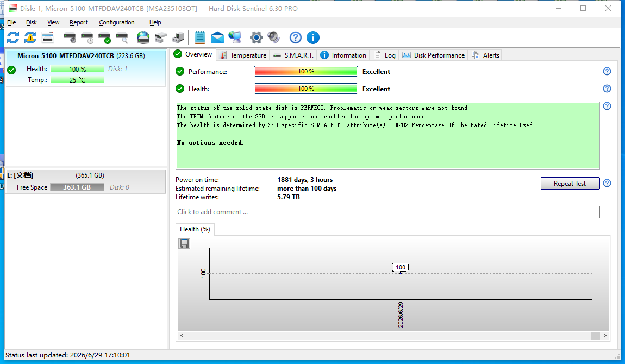Click the question mark help toolbar icon
This screenshot has height=364, width=625.
coord(295,38)
